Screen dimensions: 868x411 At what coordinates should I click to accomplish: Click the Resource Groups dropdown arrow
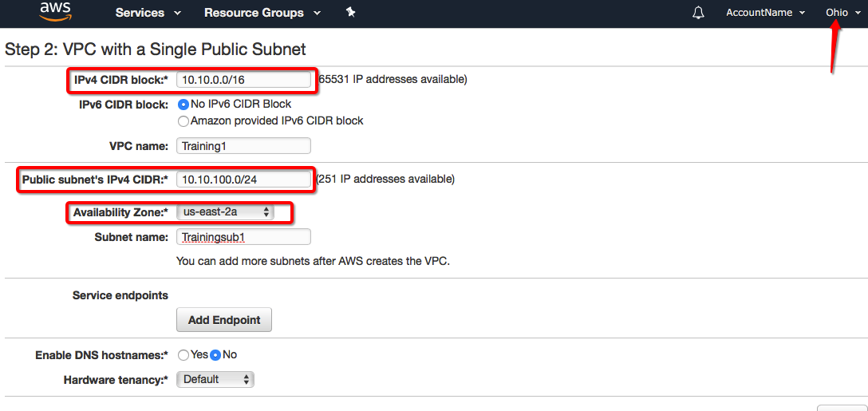pos(317,13)
